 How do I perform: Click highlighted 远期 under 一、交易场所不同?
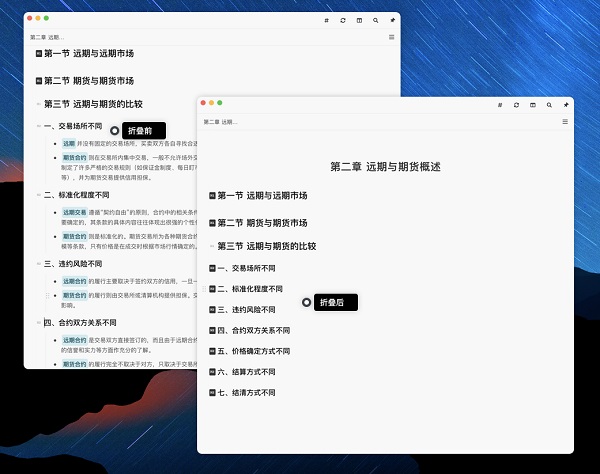[69, 143]
